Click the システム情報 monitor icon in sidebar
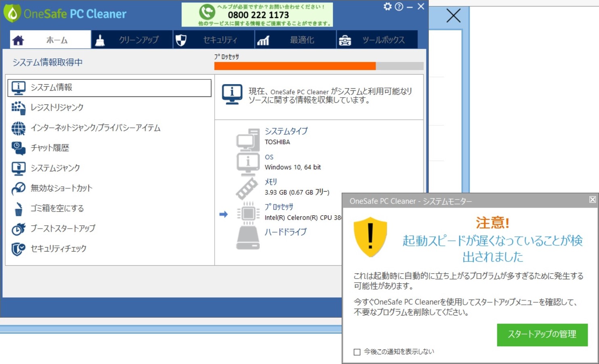The image size is (599, 364). (x=19, y=88)
